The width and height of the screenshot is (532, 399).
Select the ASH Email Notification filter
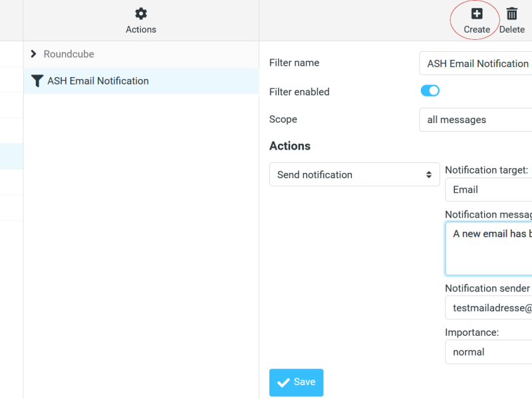pos(141,81)
